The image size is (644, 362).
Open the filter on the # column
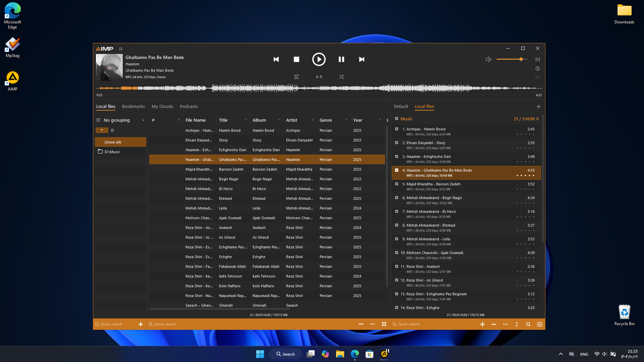[x=178, y=120]
